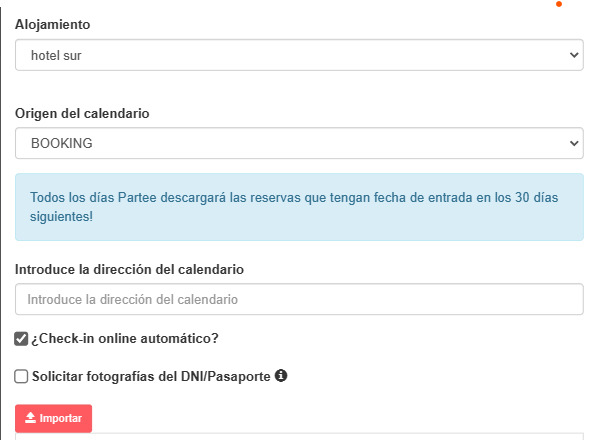Enable the Solicitar fotografías del DNI/Pasaporte checkbox

coord(21,377)
